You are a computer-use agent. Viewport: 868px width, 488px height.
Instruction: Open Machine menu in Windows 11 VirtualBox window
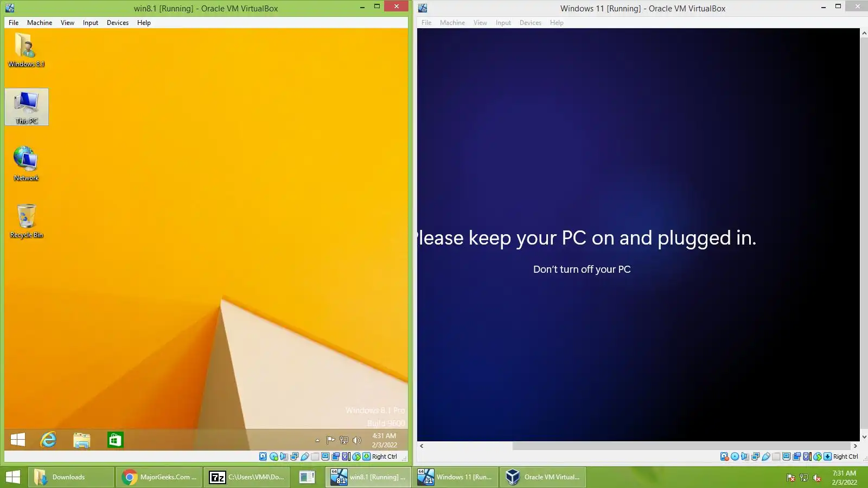pos(452,23)
